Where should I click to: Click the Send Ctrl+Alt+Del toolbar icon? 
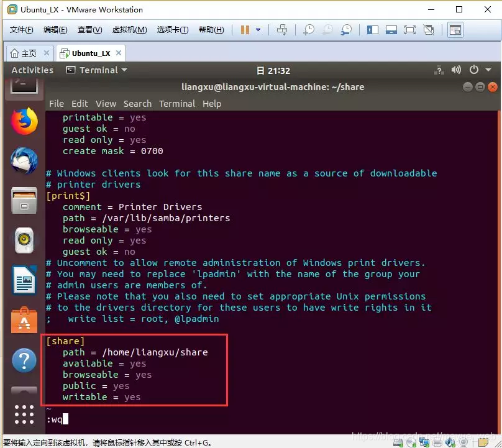(282, 30)
